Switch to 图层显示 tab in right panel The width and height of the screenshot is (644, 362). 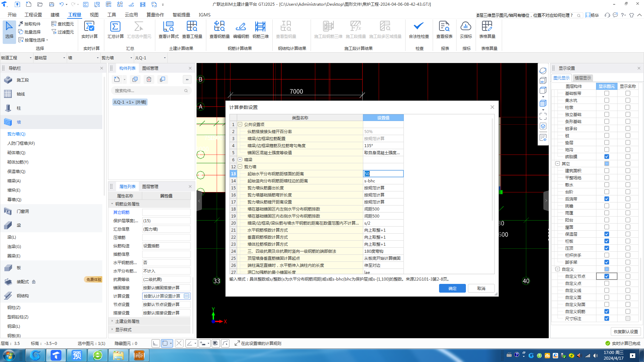point(583,78)
